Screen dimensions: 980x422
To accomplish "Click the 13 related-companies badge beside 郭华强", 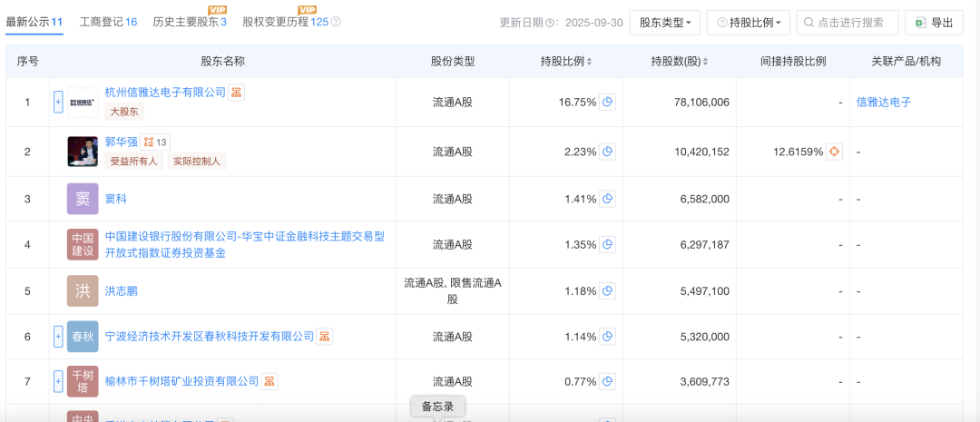I will coord(155,142).
